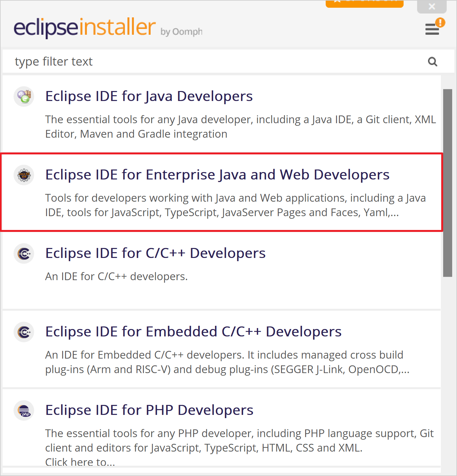Click the Eclipse IDE for C/C++ Developers icon

coord(24,253)
